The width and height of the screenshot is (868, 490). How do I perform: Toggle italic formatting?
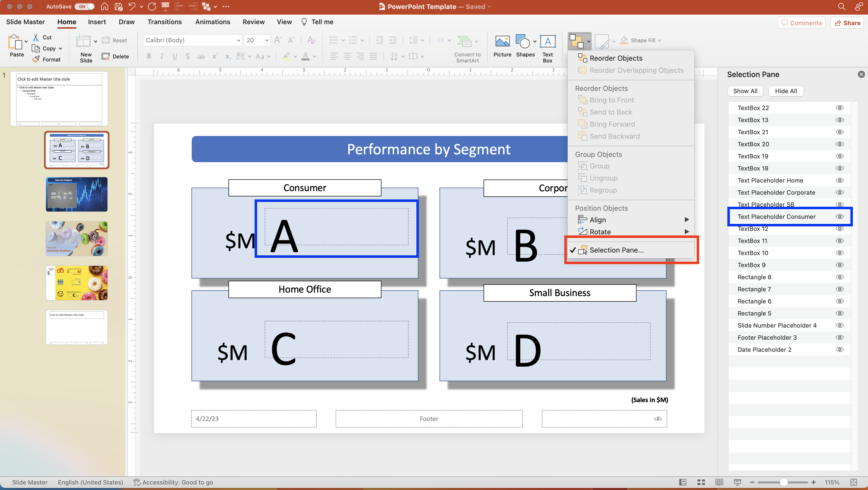pos(162,56)
